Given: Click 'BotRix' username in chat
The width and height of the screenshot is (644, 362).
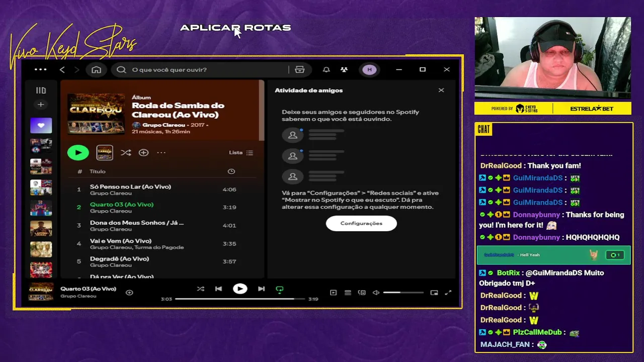Looking at the screenshot, I should tap(508, 273).
